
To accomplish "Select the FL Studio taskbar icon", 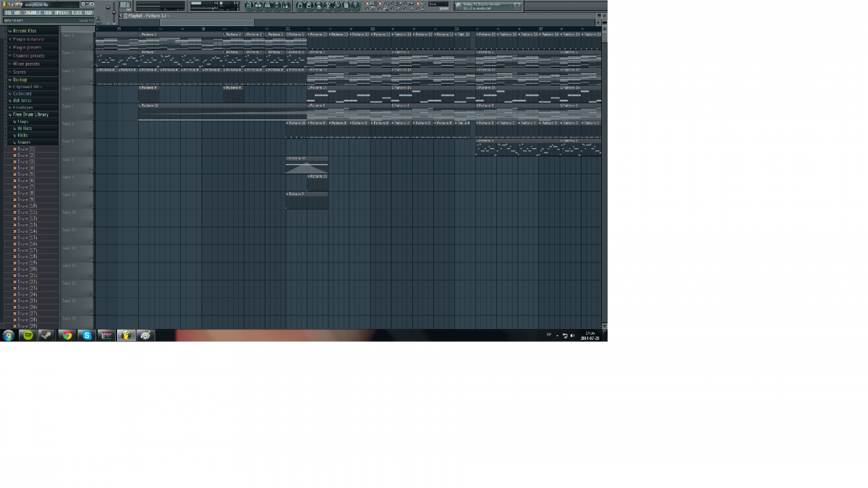I will pyautogui.click(x=126, y=335).
